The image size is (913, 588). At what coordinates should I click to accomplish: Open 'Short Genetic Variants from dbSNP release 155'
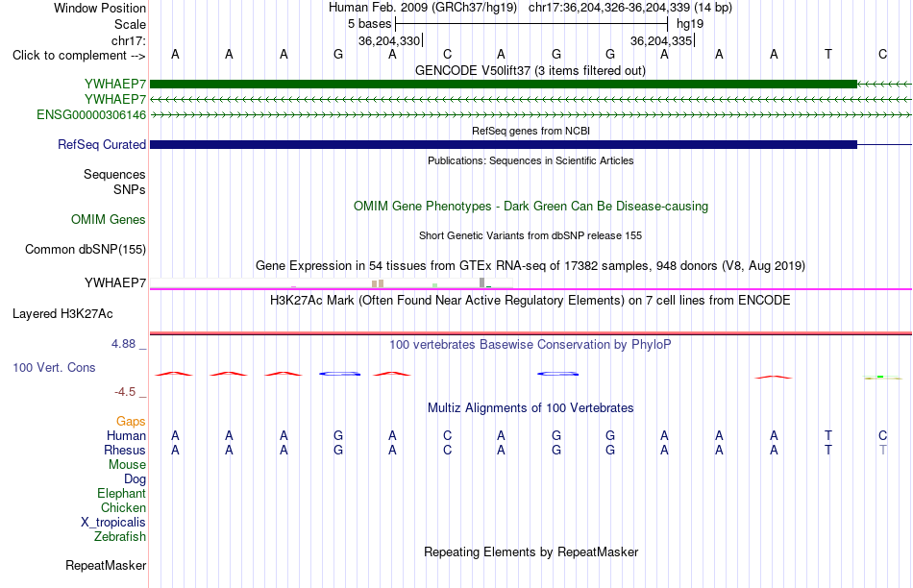[x=531, y=235]
